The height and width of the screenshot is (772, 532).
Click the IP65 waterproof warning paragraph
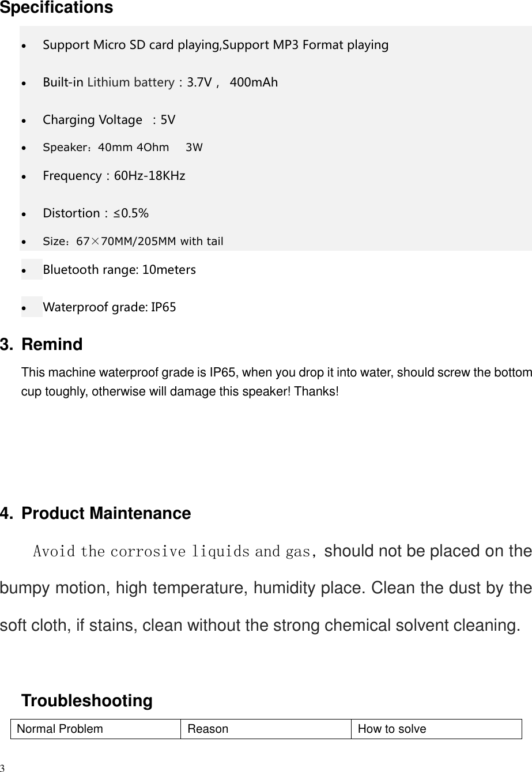tap(277, 382)
